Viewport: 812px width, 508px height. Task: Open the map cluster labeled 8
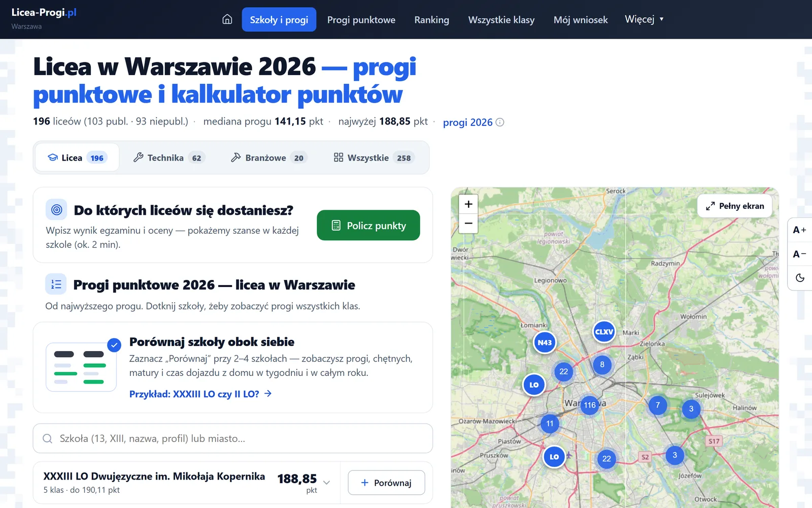pyautogui.click(x=602, y=364)
